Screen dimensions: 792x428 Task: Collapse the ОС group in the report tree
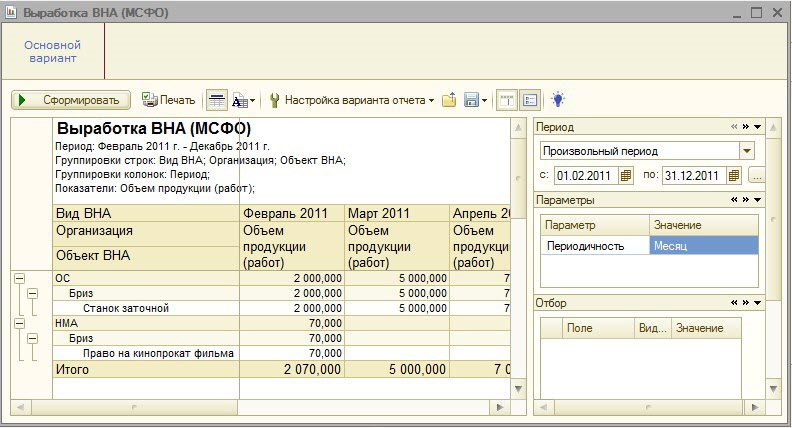pyautogui.click(x=18, y=278)
